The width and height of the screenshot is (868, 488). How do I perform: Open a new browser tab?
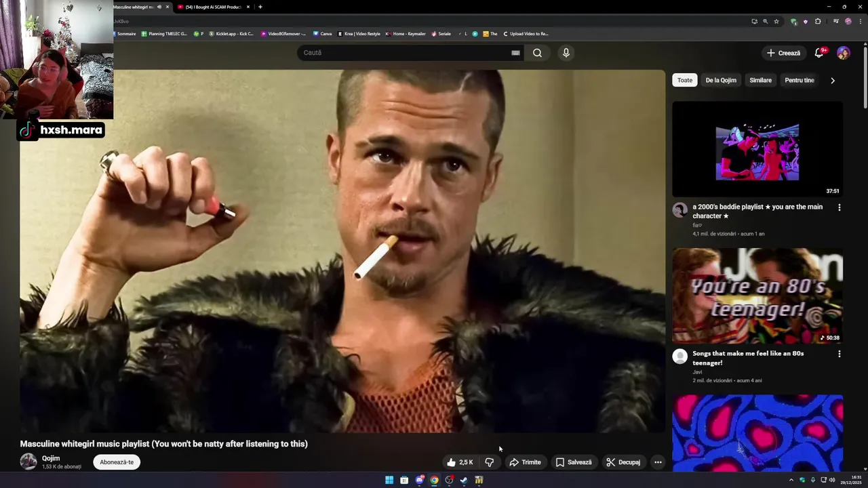(x=260, y=7)
